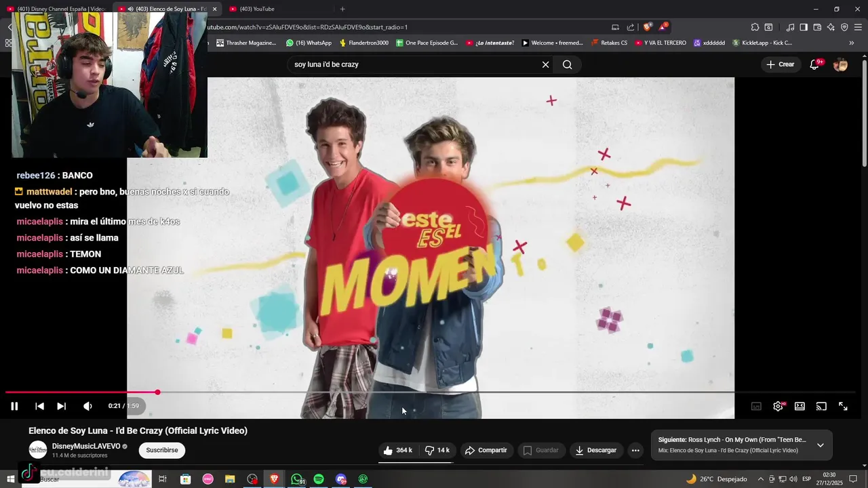Share this page from the address bar

(631, 27)
